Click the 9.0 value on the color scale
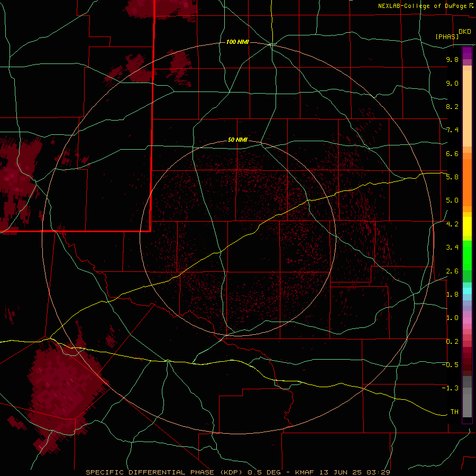476x476 pixels. [452, 83]
